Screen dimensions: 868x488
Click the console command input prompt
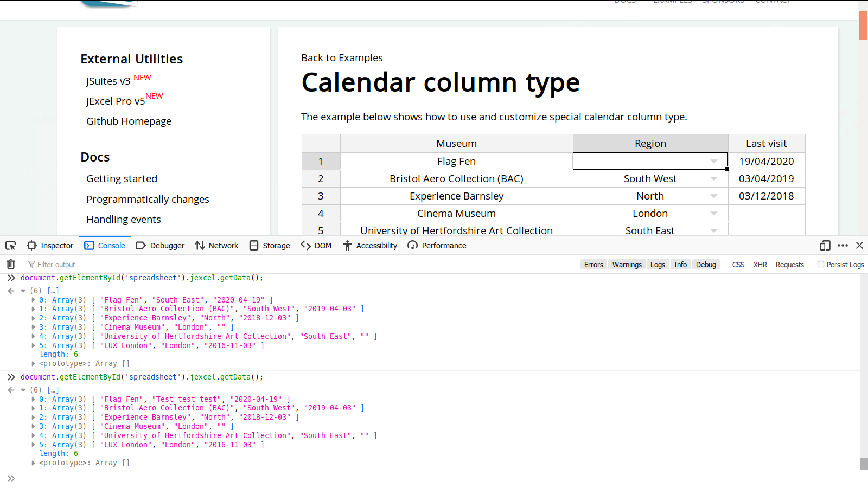pyautogui.click(x=434, y=479)
